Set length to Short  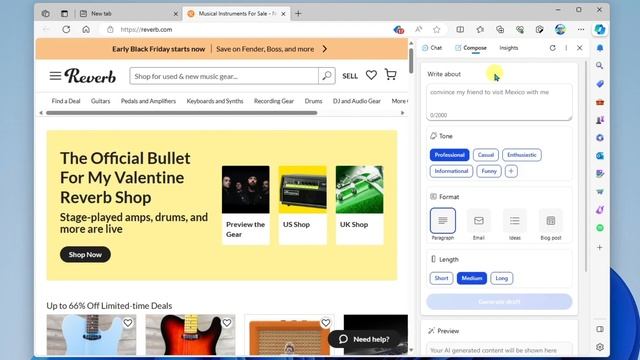[441, 278]
